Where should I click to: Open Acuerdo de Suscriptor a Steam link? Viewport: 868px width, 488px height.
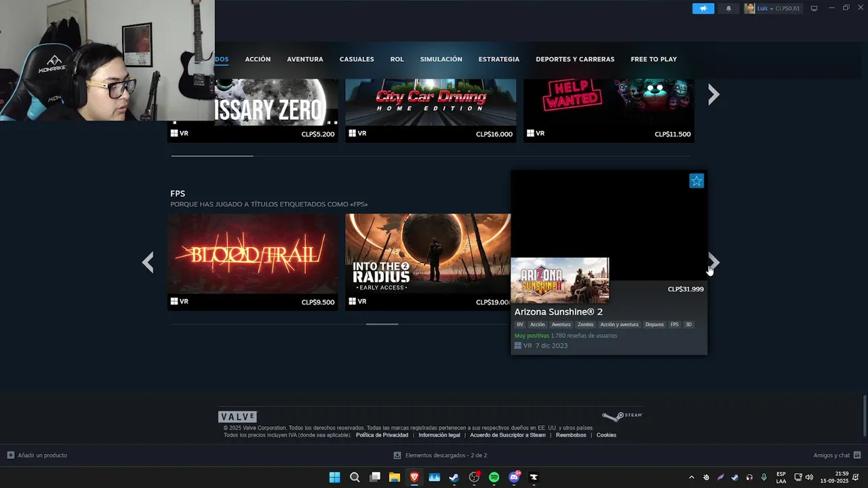coord(508,435)
